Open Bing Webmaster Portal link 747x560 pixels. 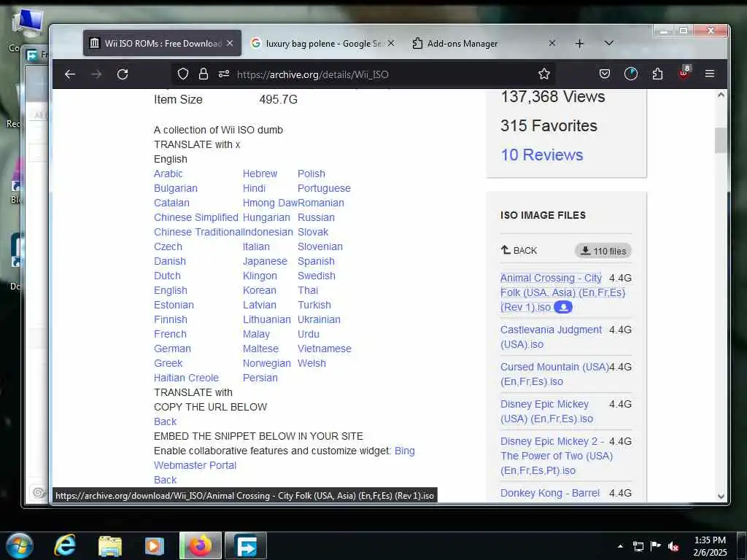point(284,458)
